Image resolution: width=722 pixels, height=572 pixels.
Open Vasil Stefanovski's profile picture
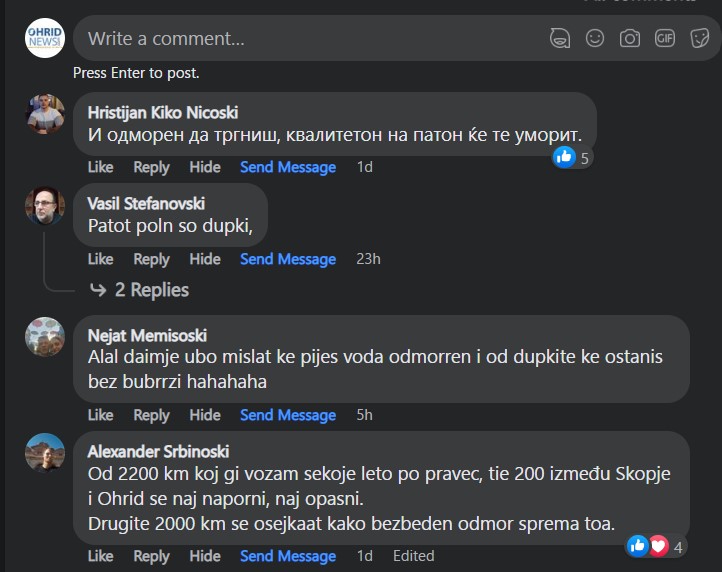(x=45, y=206)
